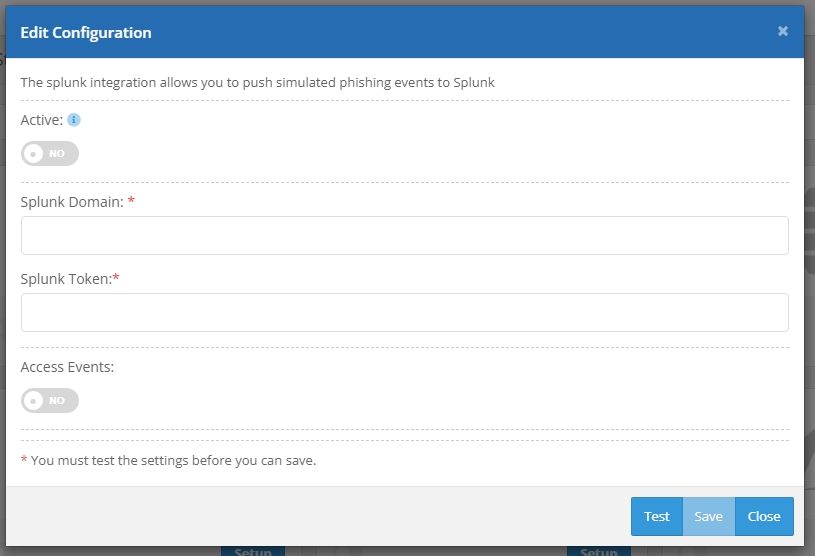
Task: Focus the Splunk Domain input field
Action: (x=404, y=236)
